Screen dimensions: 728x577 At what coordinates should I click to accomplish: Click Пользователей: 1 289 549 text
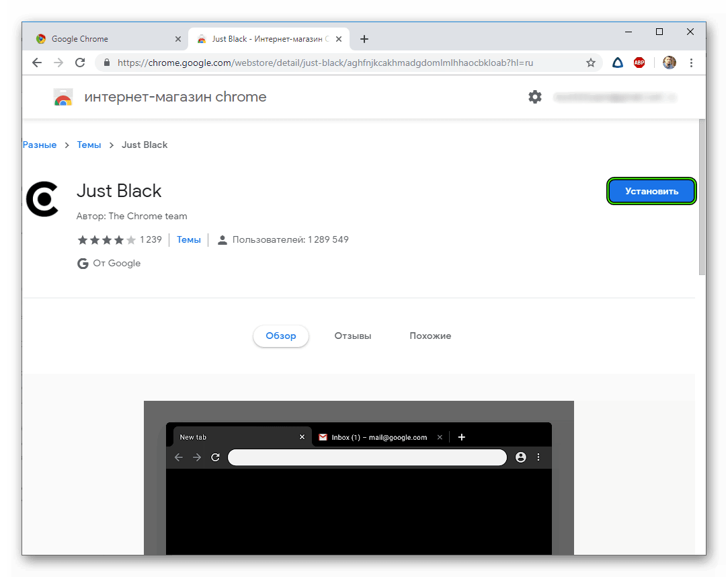(x=290, y=239)
